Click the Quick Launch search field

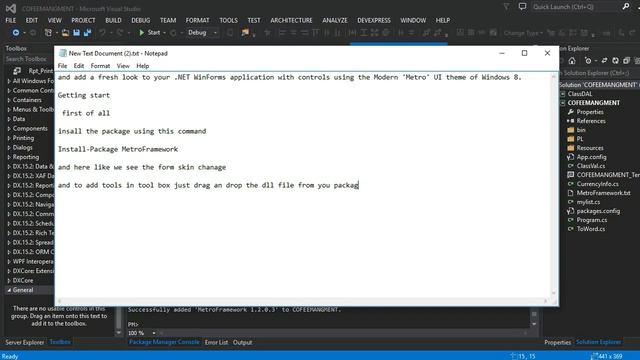[x=576, y=7]
